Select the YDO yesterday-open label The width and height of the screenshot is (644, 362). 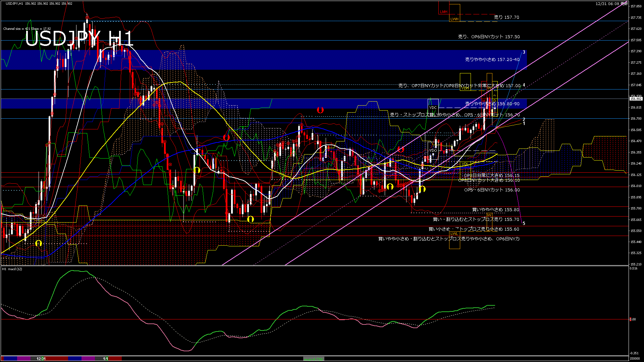coord(433,151)
